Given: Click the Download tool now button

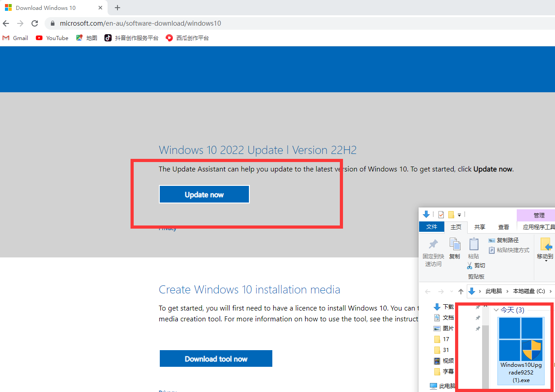Looking at the screenshot, I should click(216, 359).
